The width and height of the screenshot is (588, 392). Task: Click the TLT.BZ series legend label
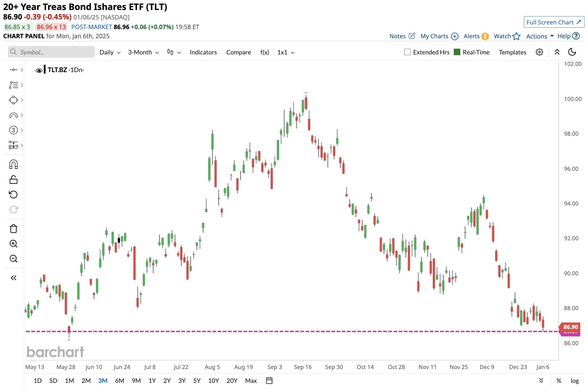click(x=57, y=70)
